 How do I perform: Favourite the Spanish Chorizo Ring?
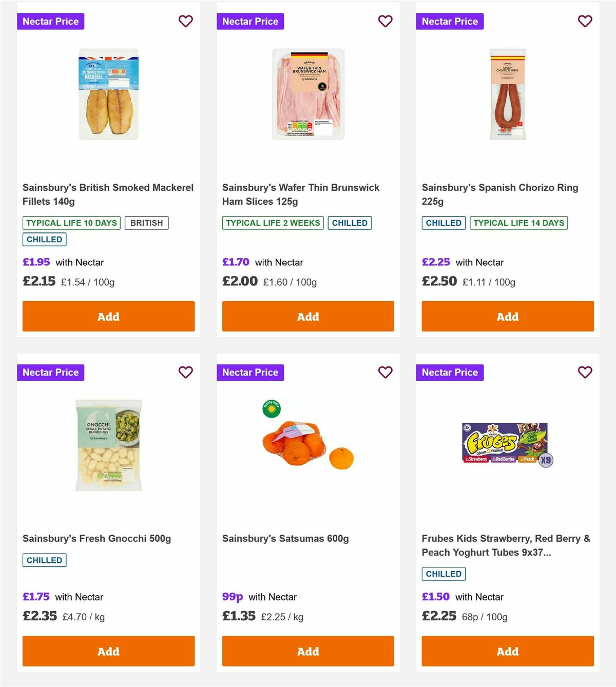(x=585, y=21)
